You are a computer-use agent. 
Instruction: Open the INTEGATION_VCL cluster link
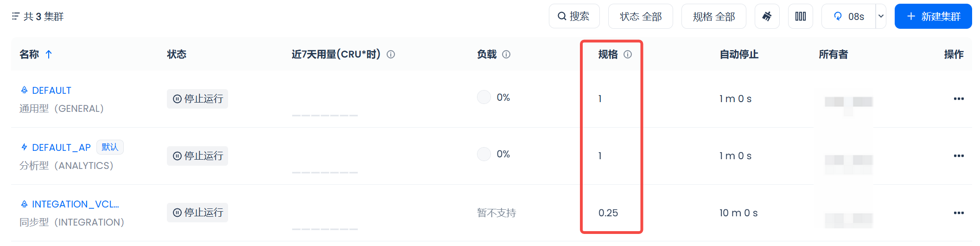pyautogui.click(x=76, y=204)
